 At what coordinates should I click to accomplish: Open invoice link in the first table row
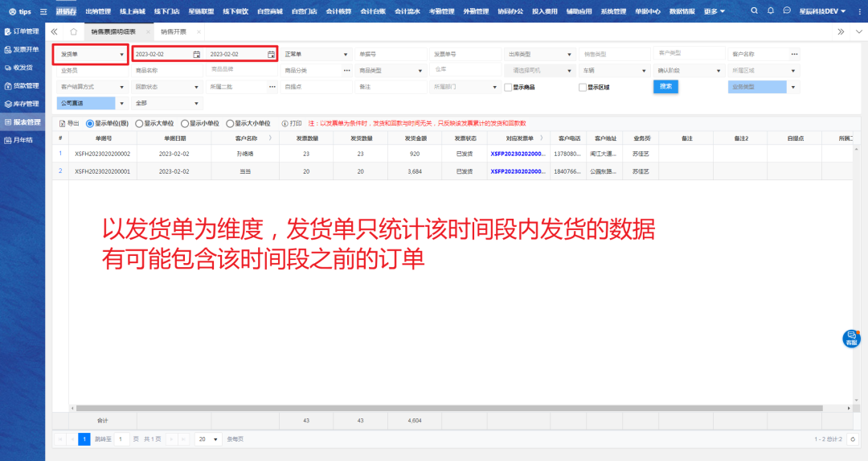tap(518, 153)
